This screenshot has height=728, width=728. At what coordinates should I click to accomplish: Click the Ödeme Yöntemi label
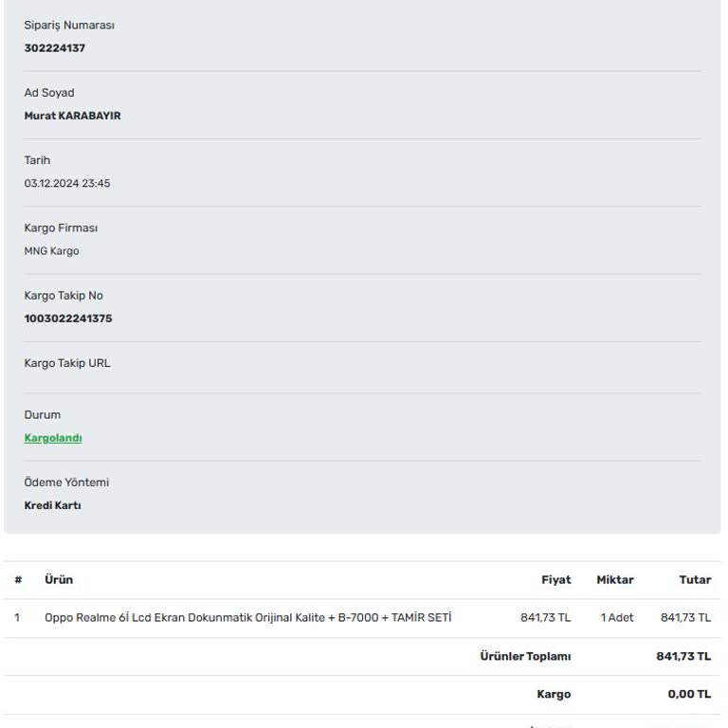tap(66, 482)
